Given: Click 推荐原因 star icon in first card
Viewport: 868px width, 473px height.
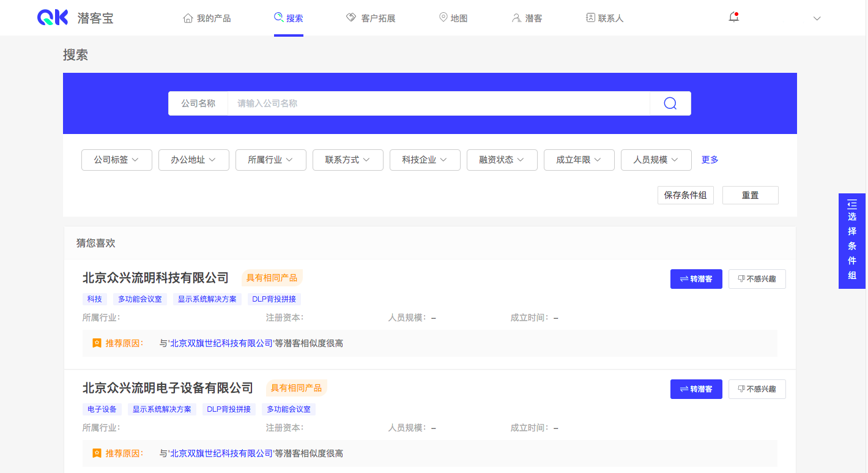Looking at the screenshot, I should [97, 343].
